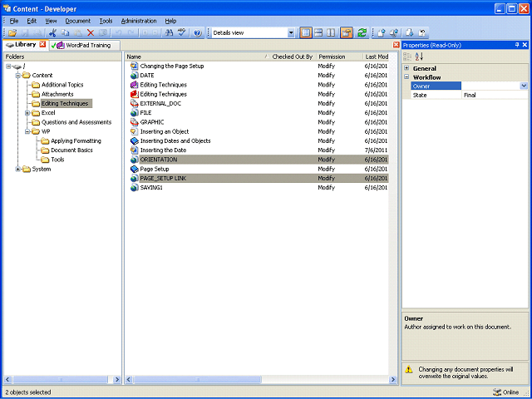Toggle the Properties pane toolbar button

point(347,33)
